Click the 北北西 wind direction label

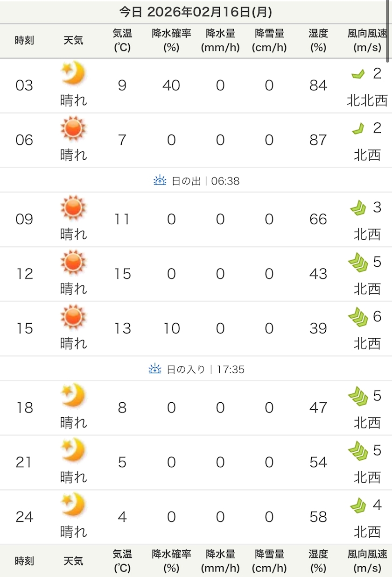tap(367, 100)
